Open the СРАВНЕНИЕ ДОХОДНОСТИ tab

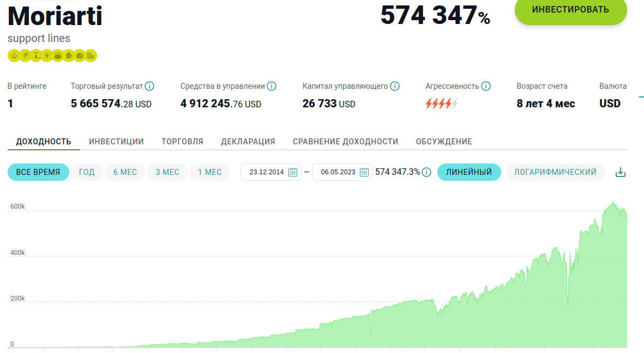pos(345,142)
